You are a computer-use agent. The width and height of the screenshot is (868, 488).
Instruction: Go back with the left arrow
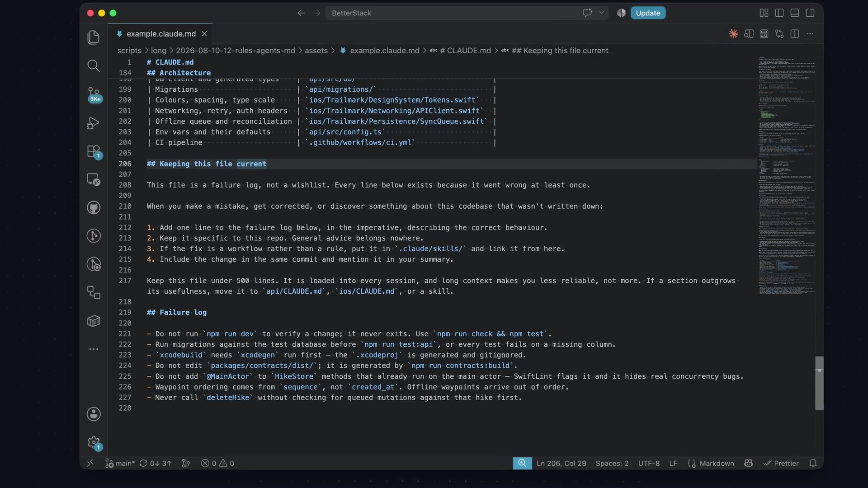click(301, 13)
